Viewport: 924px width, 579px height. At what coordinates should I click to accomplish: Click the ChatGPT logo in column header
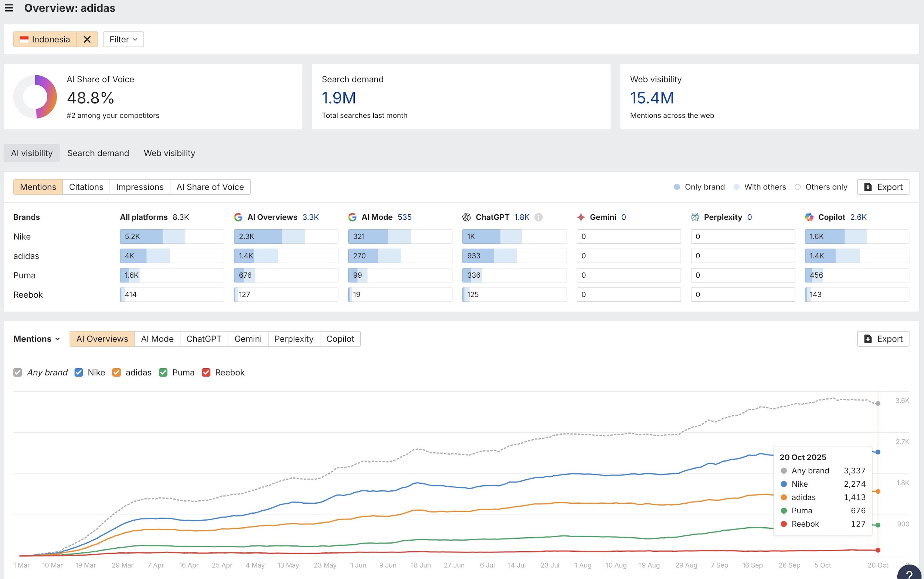[466, 217]
